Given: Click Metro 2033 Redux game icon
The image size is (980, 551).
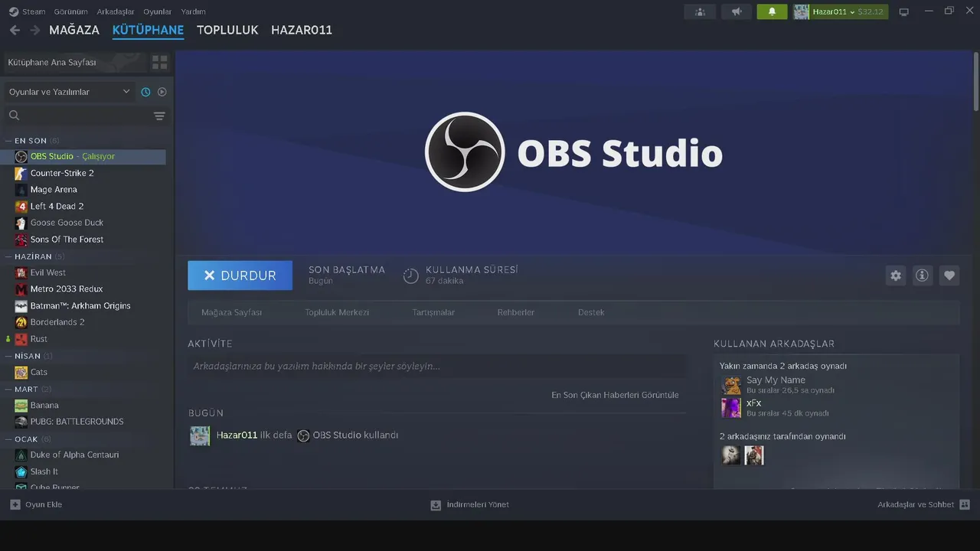Looking at the screenshot, I should coord(21,289).
